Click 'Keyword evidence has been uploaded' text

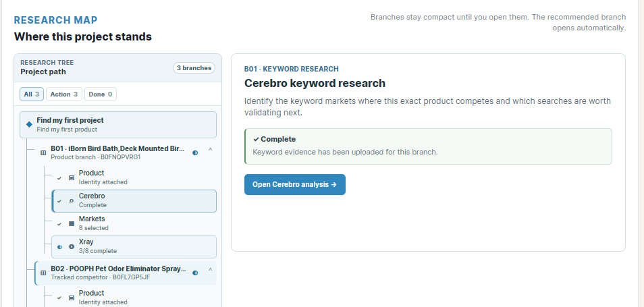tap(345, 152)
